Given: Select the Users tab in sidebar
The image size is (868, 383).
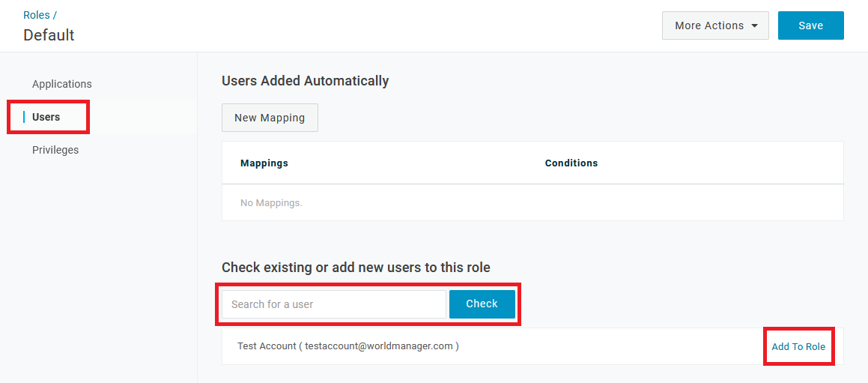Looking at the screenshot, I should tap(46, 117).
